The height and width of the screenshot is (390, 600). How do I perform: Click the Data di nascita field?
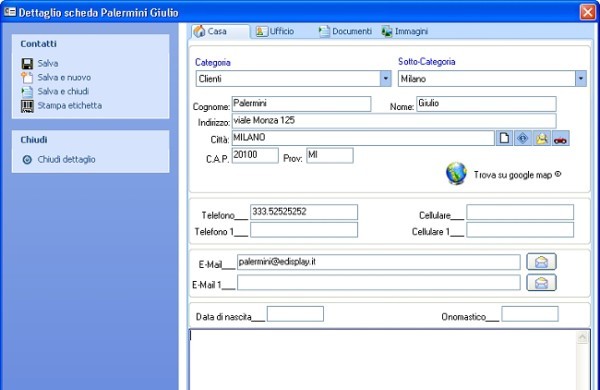click(x=295, y=314)
